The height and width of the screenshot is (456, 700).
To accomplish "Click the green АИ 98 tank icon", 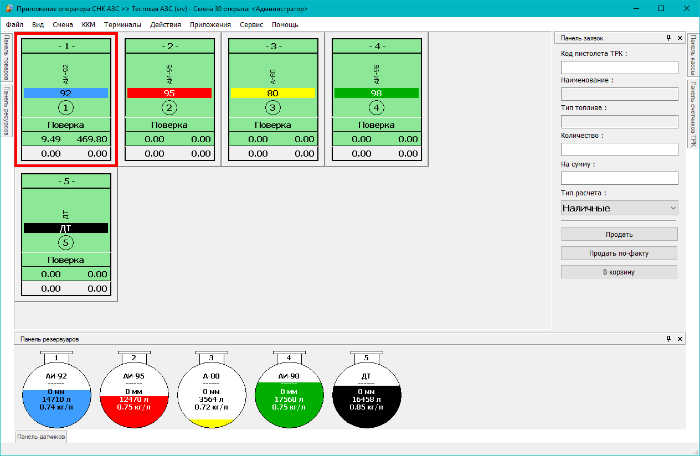I will [x=287, y=388].
